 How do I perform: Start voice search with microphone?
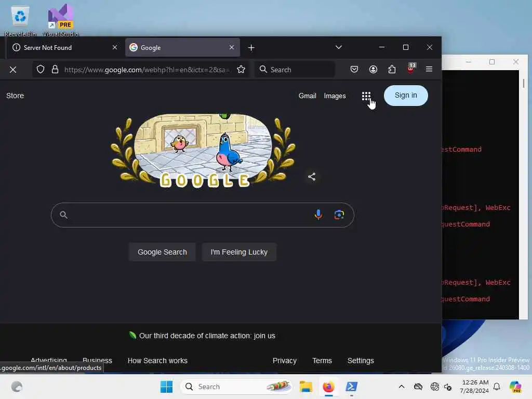pyautogui.click(x=318, y=215)
